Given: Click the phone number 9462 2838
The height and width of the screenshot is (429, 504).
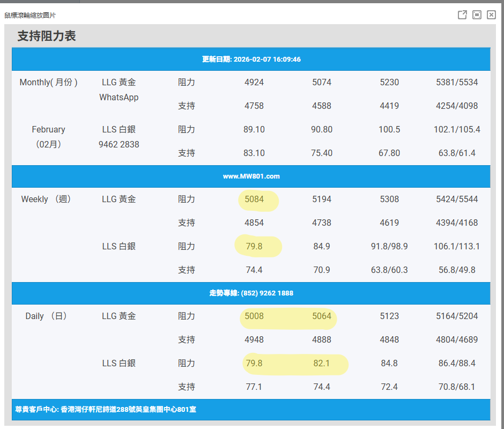Looking at the screenshot, I should (x=119, y=145).
